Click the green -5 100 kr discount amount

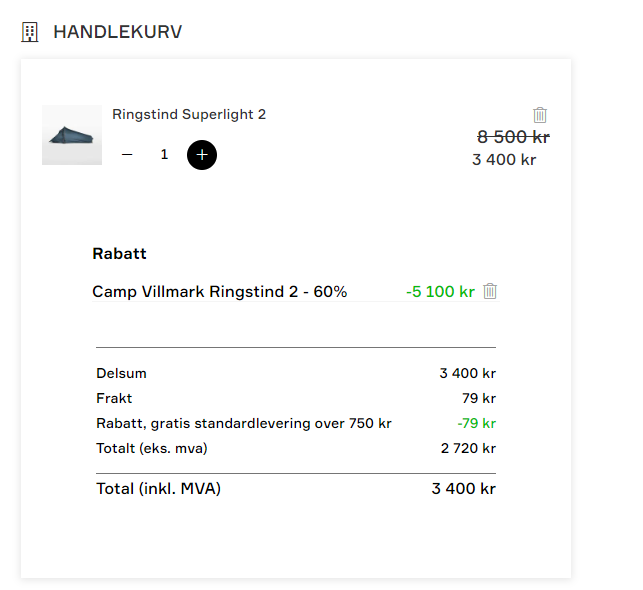440,292
